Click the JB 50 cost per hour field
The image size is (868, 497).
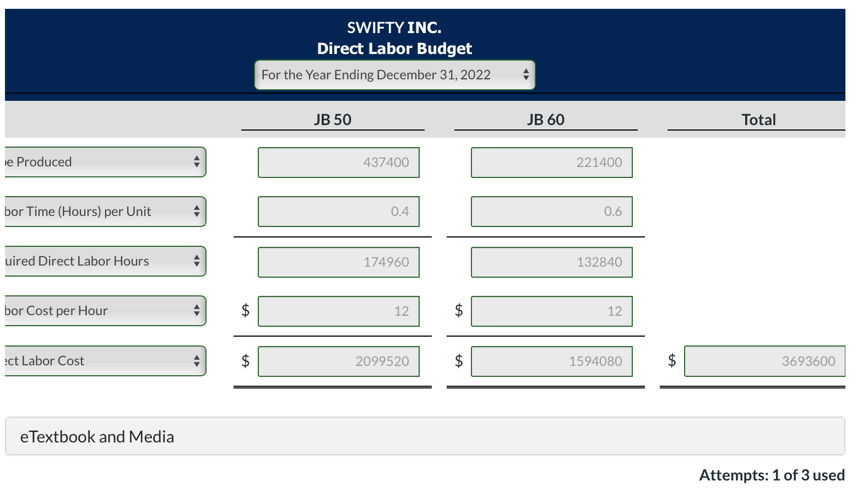[339, 311]
